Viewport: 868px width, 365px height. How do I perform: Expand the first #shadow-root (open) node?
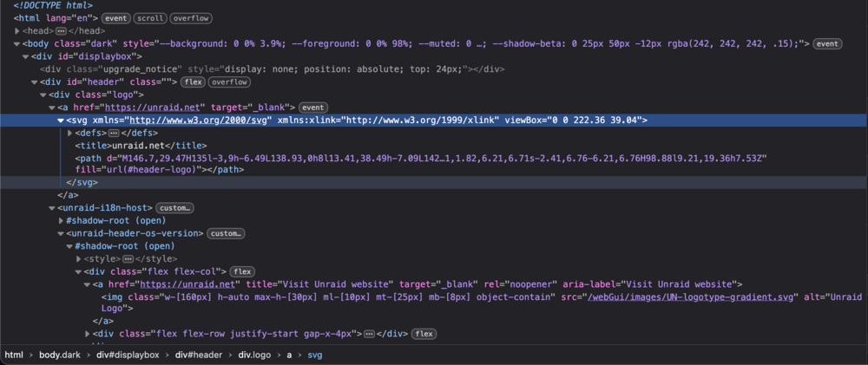61,221
